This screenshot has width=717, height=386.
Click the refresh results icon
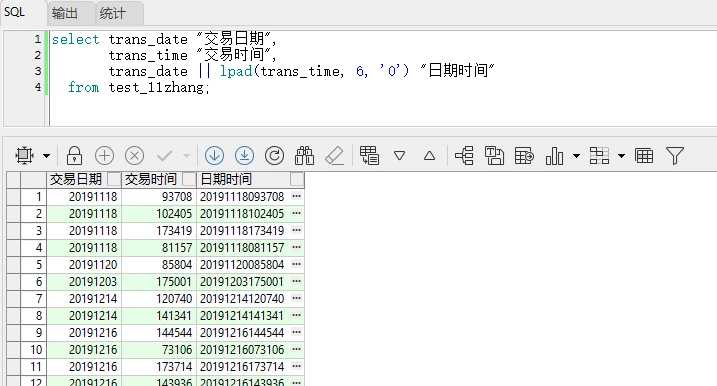(x=274, y=155)
